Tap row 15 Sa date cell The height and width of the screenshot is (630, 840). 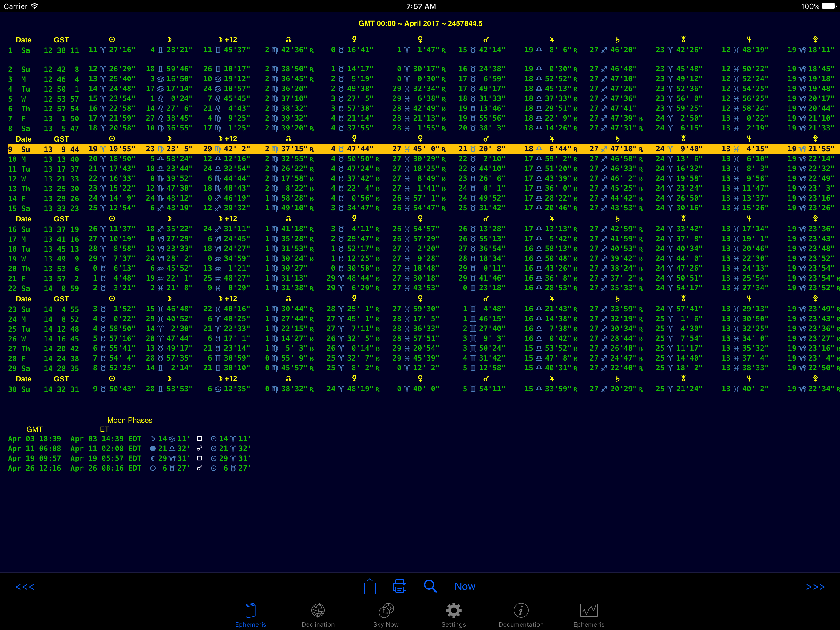(x=19, y=209)
